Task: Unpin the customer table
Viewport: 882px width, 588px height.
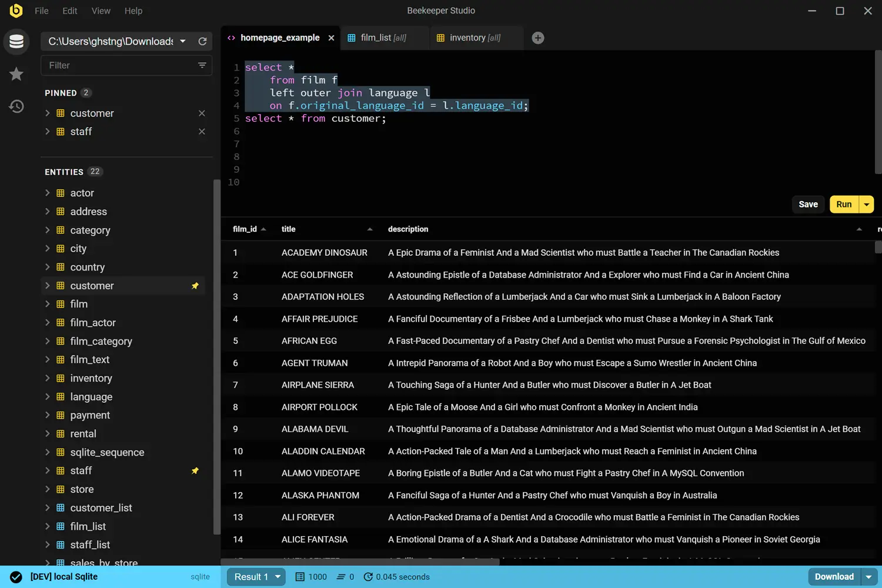Action: coord(202,113)
